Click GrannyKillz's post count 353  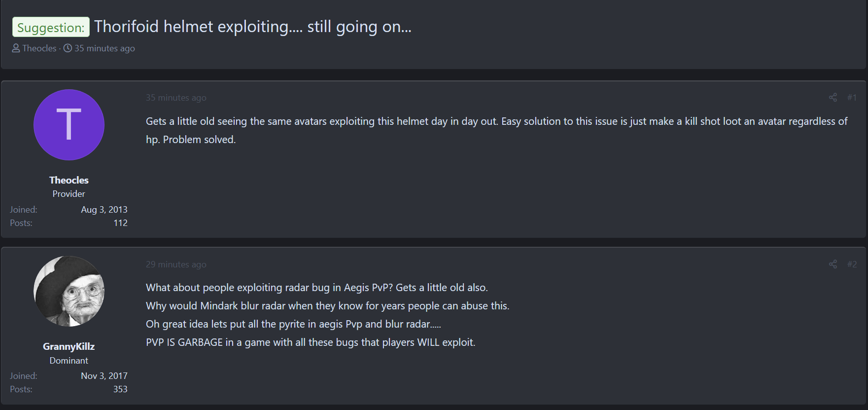[x=120, y=389]
